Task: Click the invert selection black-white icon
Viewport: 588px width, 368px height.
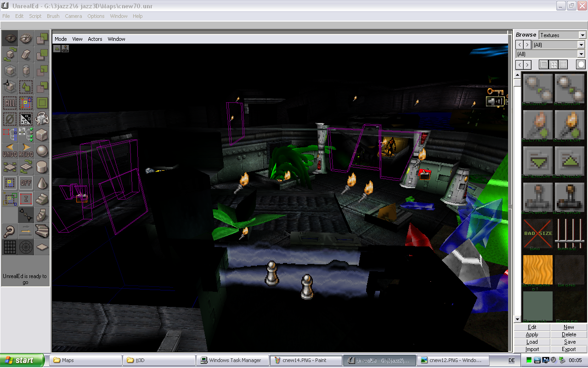Action: [26, 119]
